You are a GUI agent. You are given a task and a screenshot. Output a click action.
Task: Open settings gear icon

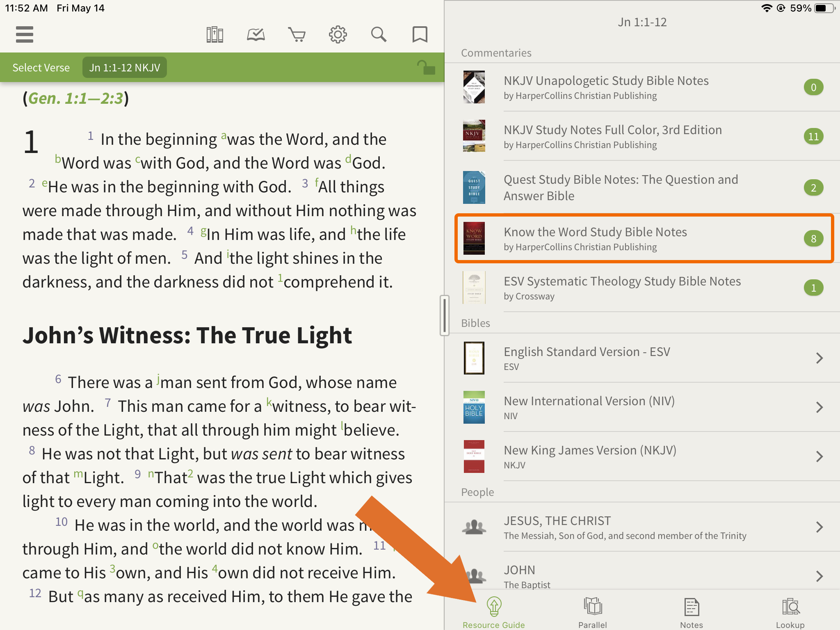tap(338, 34)
